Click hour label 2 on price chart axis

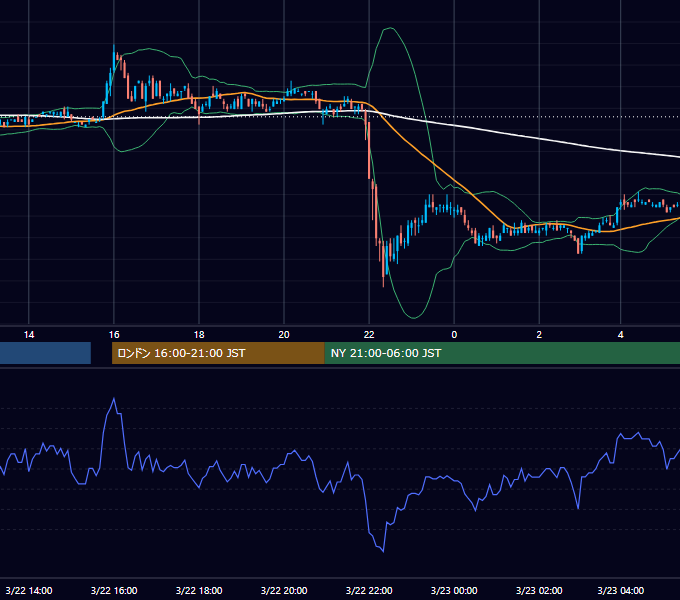pos(539,335)
